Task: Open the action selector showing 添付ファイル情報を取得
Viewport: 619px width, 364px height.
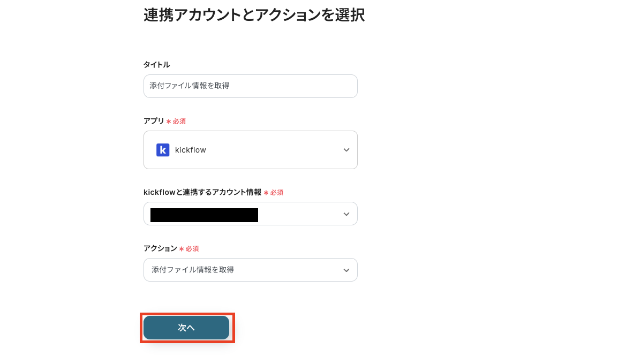Action: click(251, 270)
